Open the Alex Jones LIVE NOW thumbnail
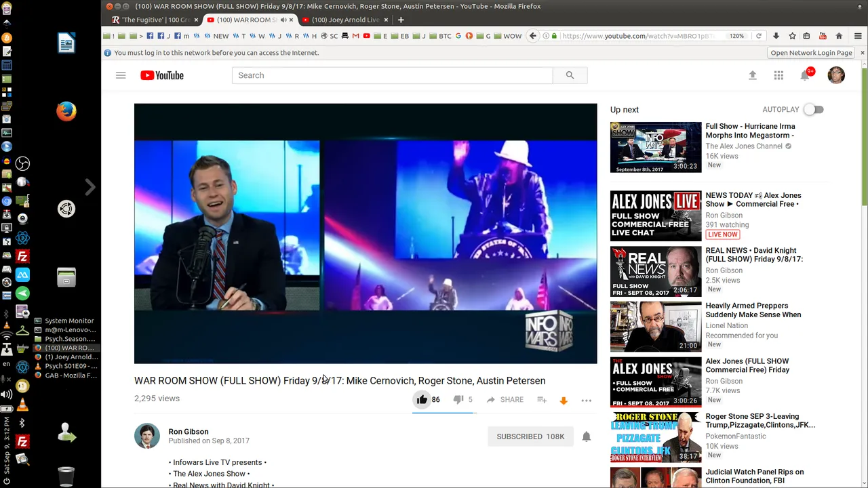The width and height of the screenshot is (868, 488). coord(656,216)
